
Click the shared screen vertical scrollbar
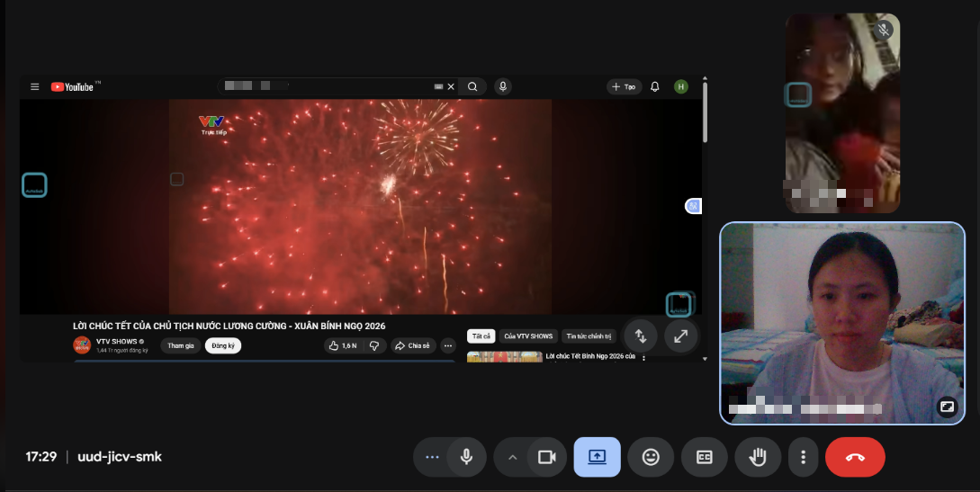pos(705,219)
